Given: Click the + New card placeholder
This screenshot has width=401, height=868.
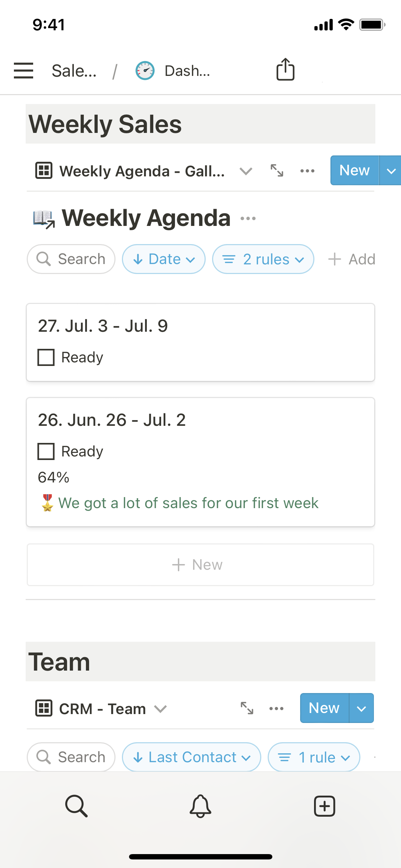Looking at the screenshot, I should pyautogui.click(x=200, y=564).
